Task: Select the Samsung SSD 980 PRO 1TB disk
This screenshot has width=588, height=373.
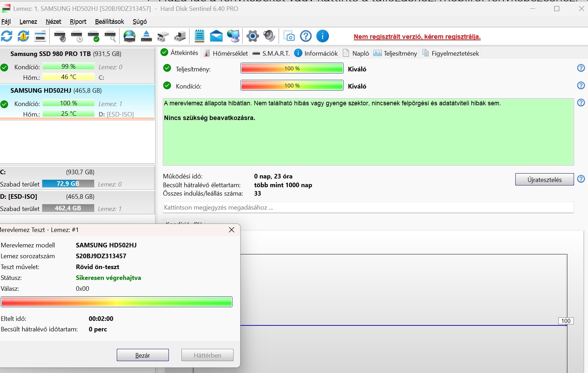Action: pos(77,65)
